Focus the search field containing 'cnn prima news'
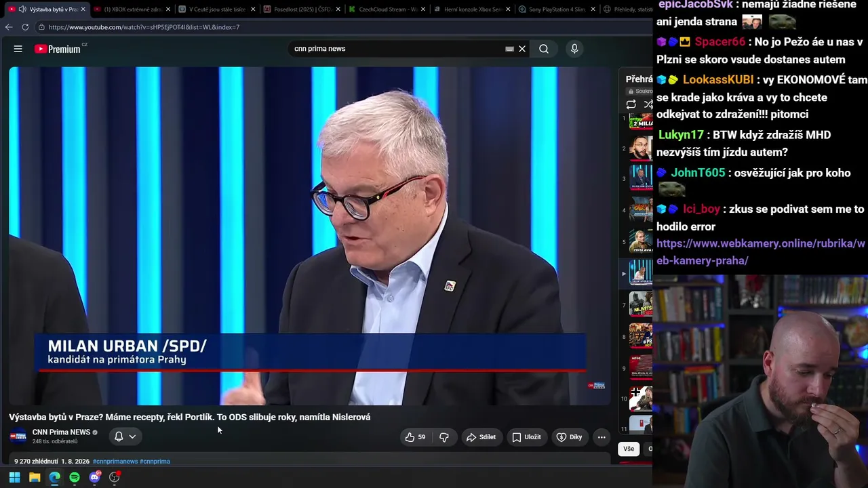868x488 pixels. 397,49
